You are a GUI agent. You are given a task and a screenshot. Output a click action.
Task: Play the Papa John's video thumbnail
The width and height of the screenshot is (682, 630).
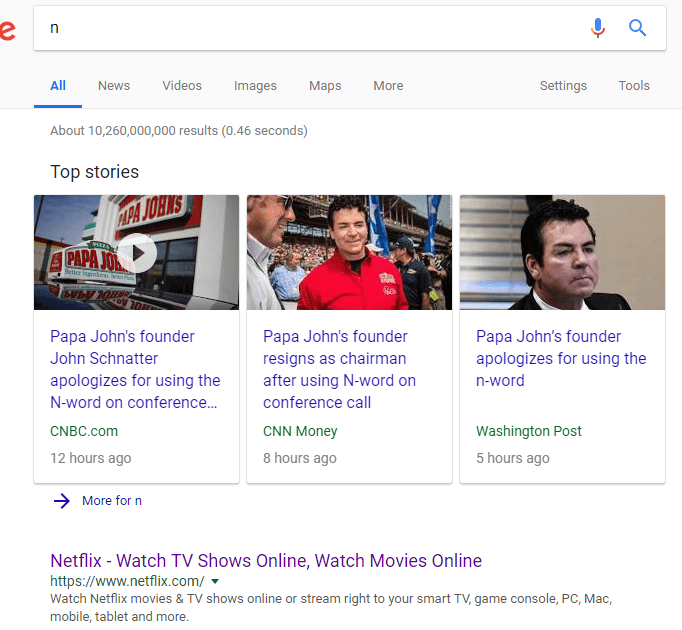[137, 253]
